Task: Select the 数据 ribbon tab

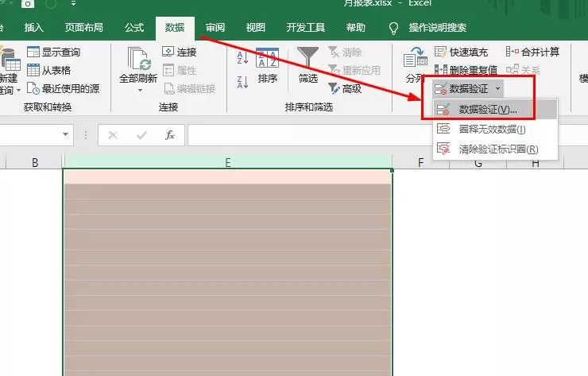Action: pos(175,27)
